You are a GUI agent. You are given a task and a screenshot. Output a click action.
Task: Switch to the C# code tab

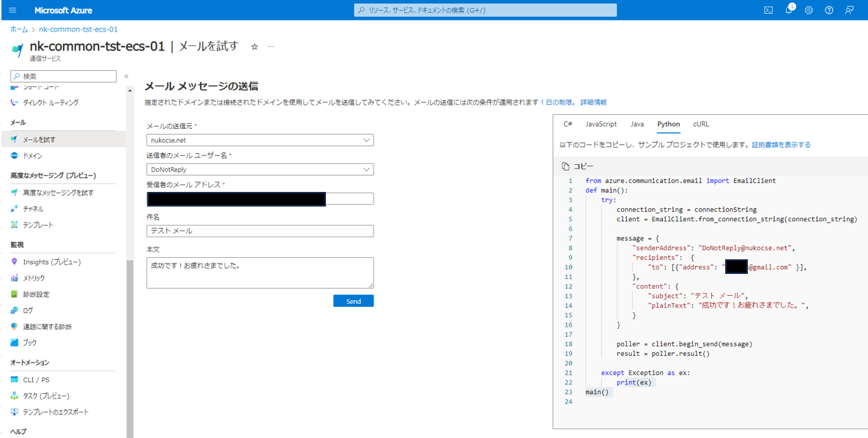coord(568,124)
